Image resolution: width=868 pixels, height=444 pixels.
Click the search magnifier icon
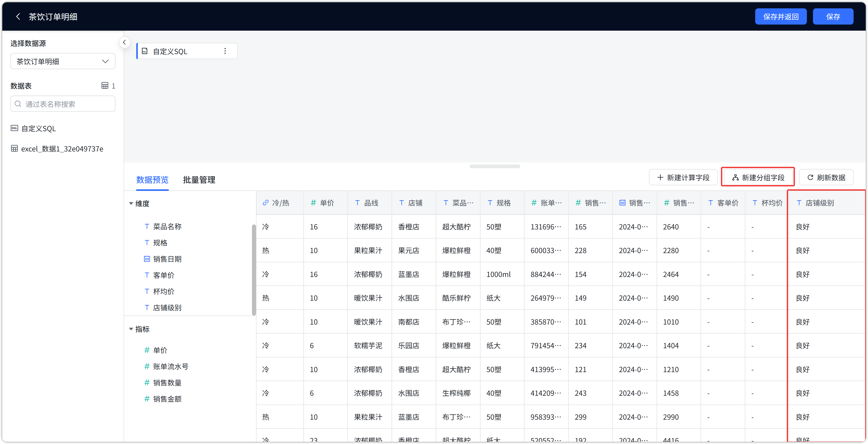tap(18, 104)
